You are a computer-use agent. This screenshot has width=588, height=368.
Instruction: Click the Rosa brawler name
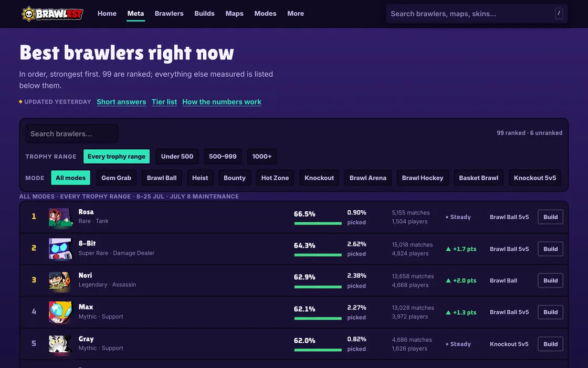click(86, 212)
